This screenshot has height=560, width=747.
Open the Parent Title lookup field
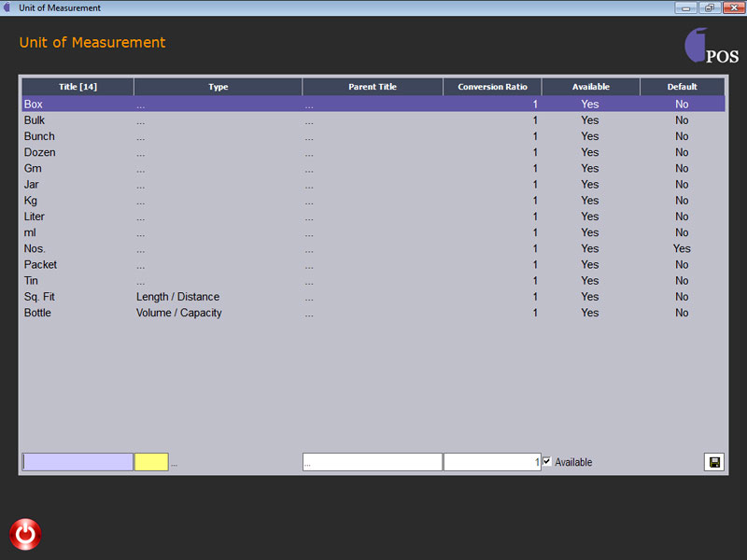click(372, 462)
